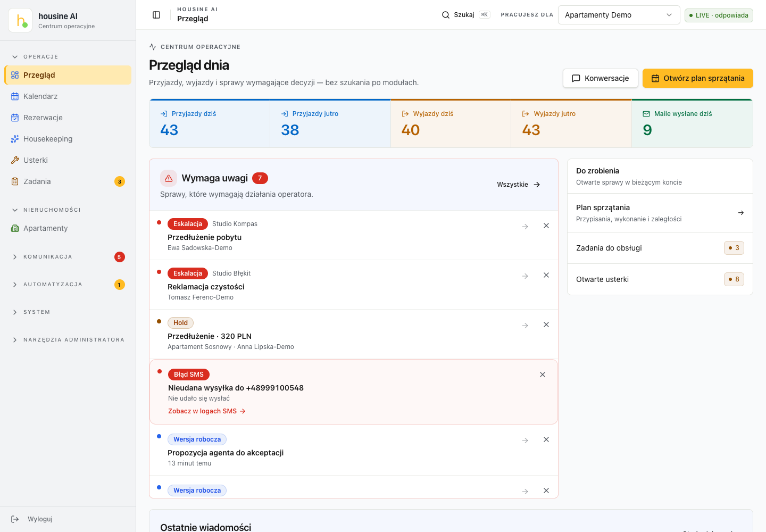Click the search magnifier icon
The width and height of the screenshot is (766, 532).
click(446, 15)
